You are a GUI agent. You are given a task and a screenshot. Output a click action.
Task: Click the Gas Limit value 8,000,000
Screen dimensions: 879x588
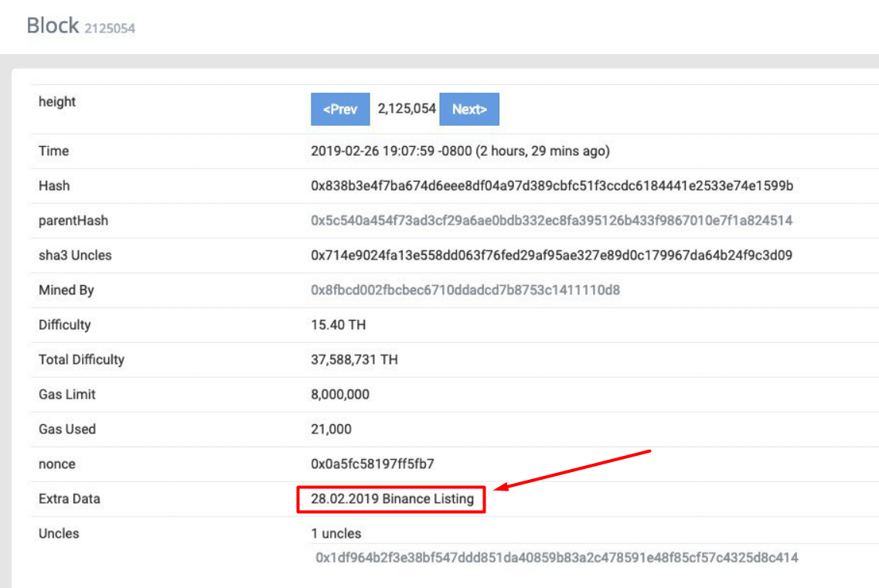coord(339,395)
